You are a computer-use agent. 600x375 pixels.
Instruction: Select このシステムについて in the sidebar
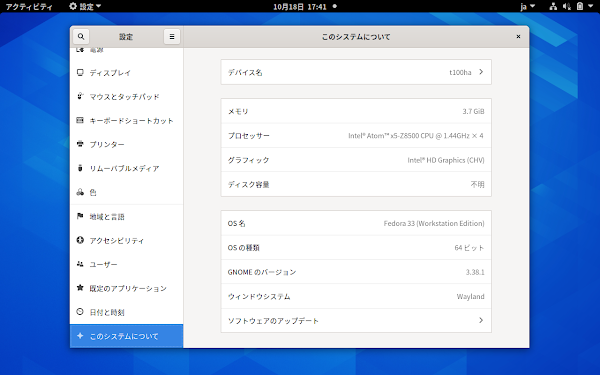pyautogui.click(x=126, y=336)
